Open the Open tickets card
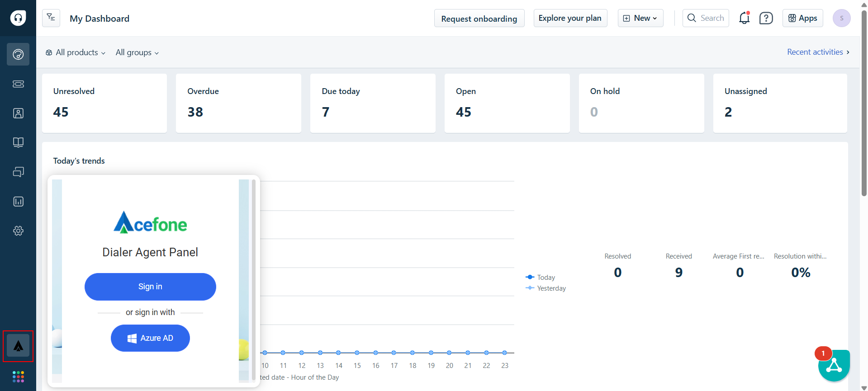868x391 pixels. 507,103
